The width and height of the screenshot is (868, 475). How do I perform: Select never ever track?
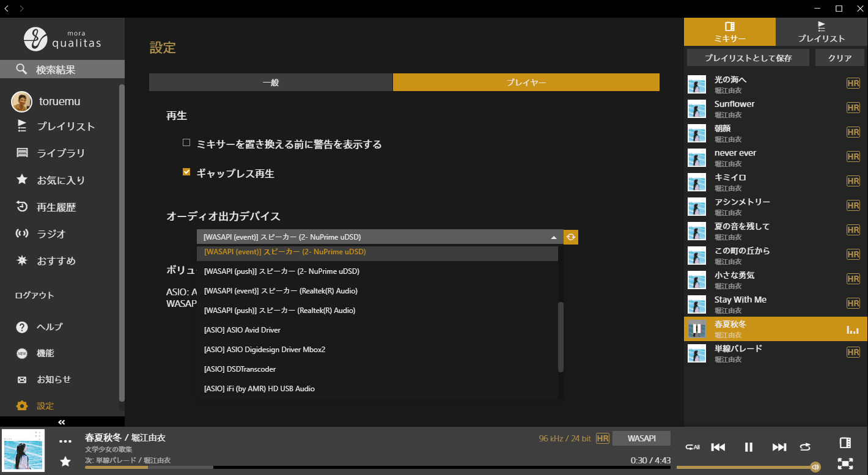click(x=774, y=158)
